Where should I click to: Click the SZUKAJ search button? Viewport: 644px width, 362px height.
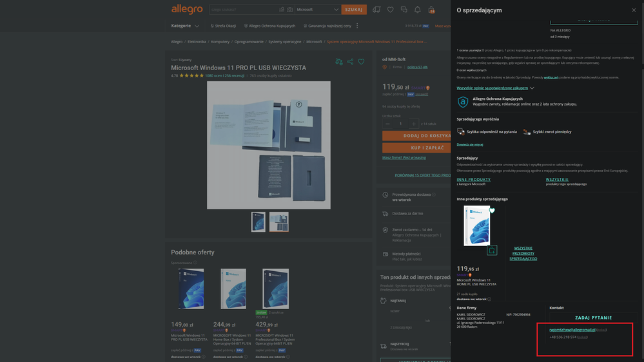click(x=354, y=10)
